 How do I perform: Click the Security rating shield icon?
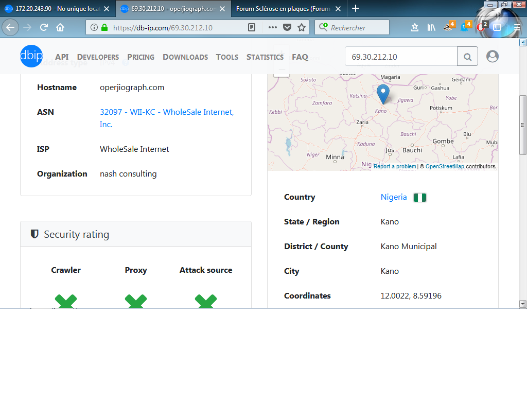click(34, 234)
